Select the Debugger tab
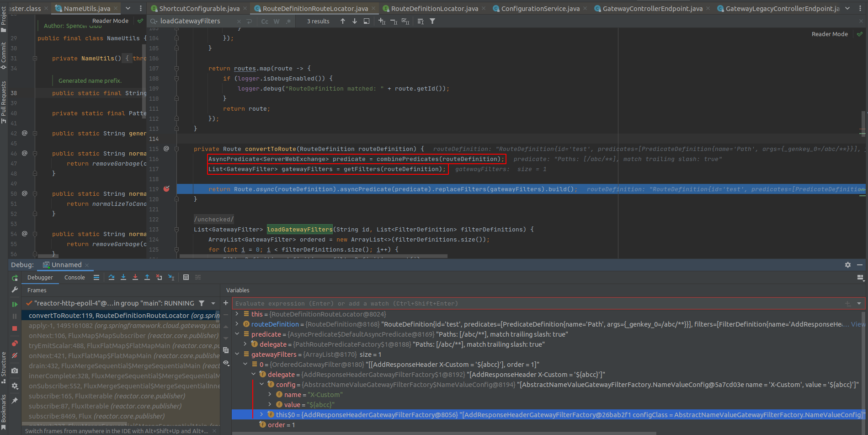The height and width of the screenshot is (435, 868). click(x=40, y=277)
